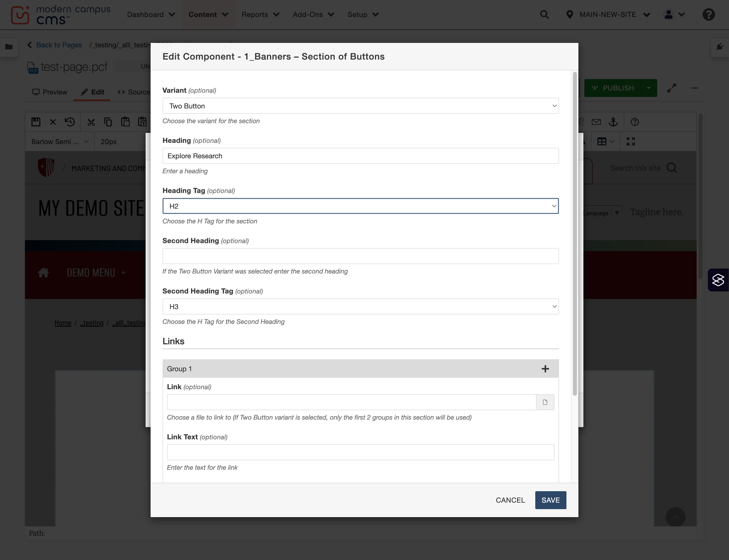The width and height of the screenshot is (729, 560).
Task: Click the Home icon in demo menu
Action: (x=43, y=273)
